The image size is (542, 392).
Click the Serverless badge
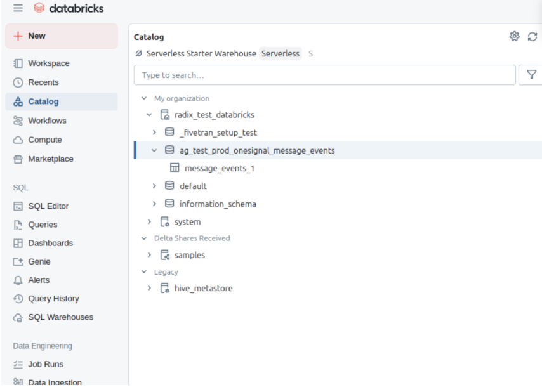point(281,53)
